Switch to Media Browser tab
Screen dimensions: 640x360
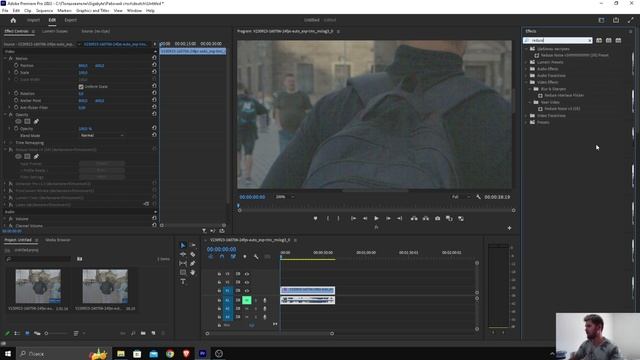tap(58, 240)
